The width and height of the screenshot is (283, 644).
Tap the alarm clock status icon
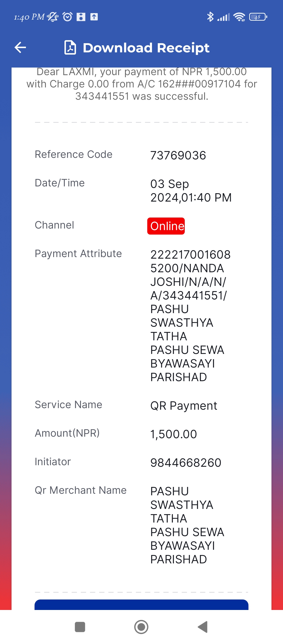tap(67, 17)
